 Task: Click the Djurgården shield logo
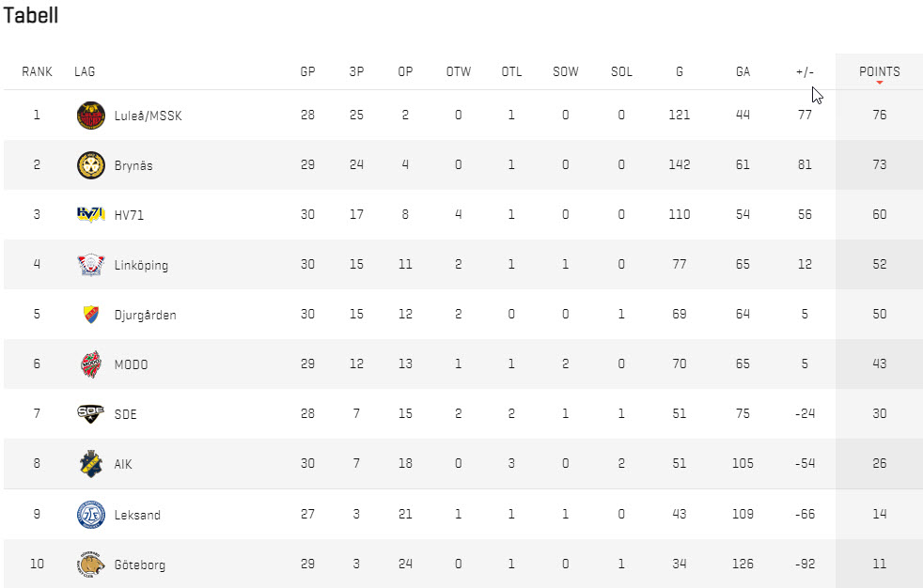90,315
